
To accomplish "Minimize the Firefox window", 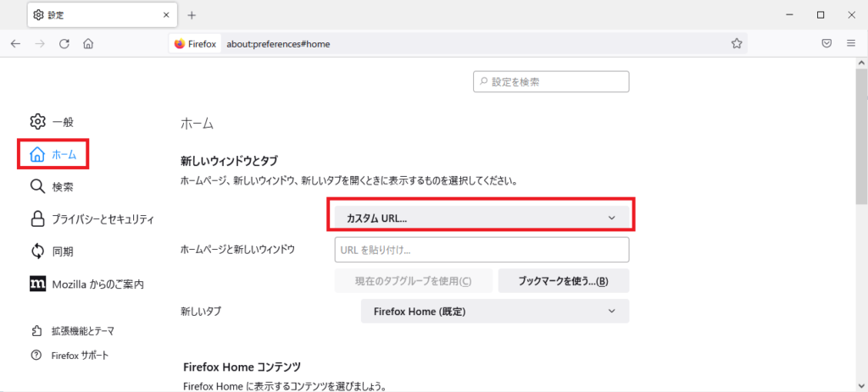I will 790,15.
